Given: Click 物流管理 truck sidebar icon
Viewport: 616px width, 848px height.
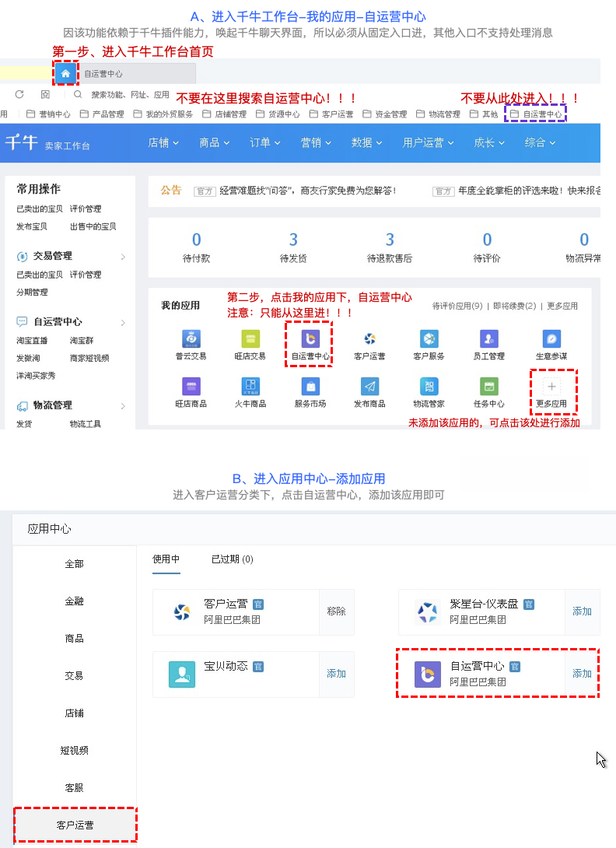Looking at the screenshot, I should pyautogui.click(x=23, y=405).
